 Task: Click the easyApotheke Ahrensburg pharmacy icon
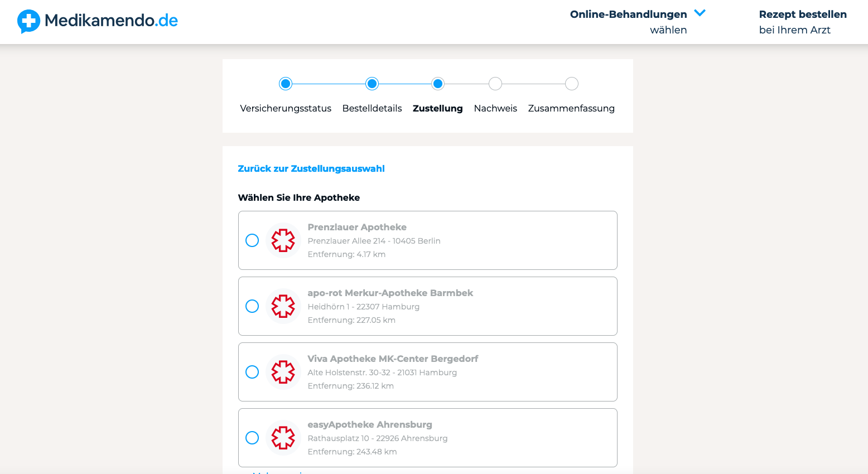click(283, 438)
